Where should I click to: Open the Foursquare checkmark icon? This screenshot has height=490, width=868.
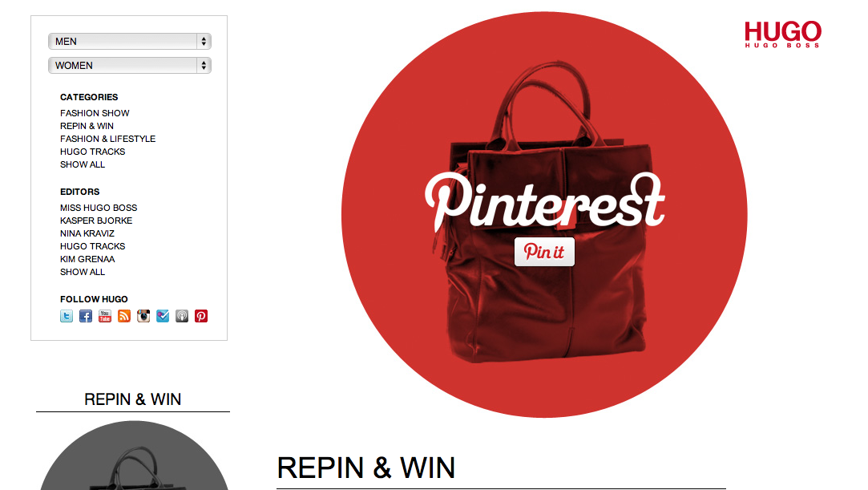point(163,316)
